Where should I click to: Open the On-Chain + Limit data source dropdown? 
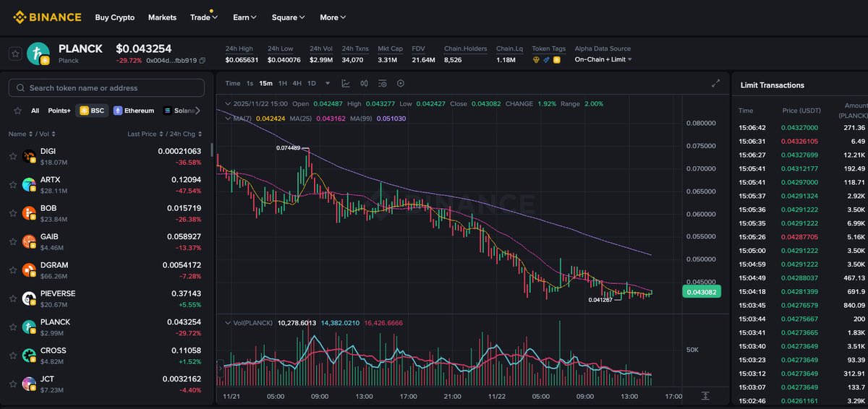(603, 59)
